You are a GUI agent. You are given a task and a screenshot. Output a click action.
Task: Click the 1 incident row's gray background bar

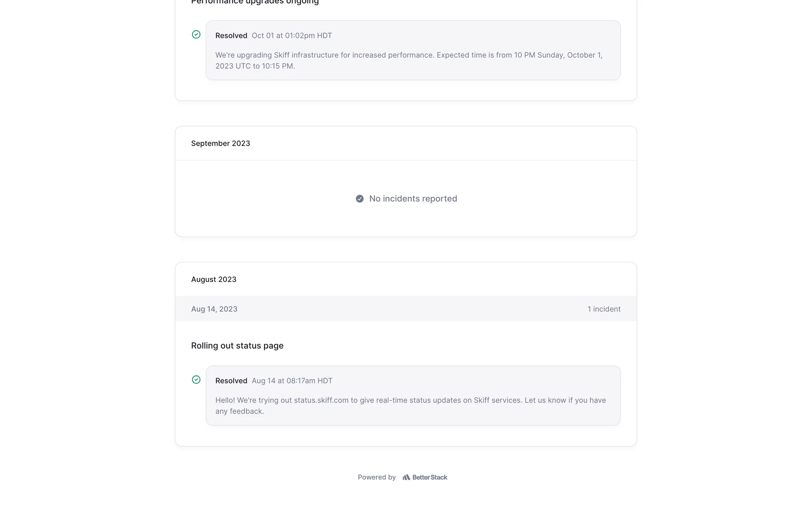406,309
